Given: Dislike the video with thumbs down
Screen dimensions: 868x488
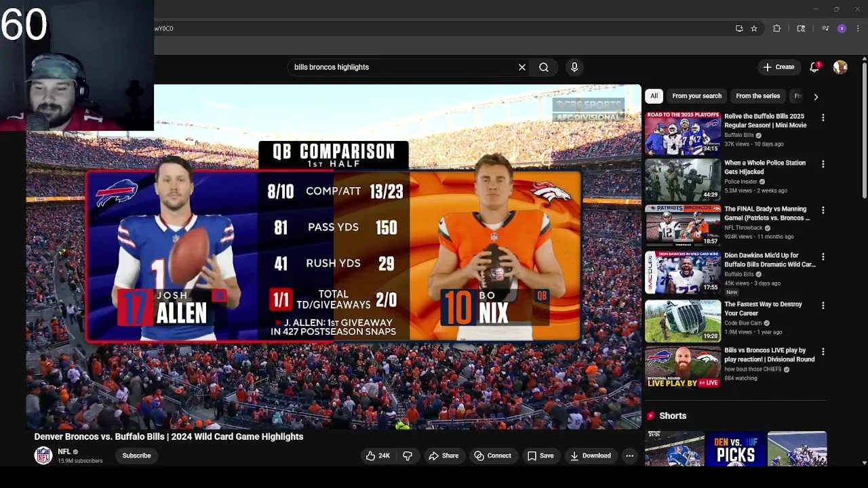Looking at the screenshot, I should point(408,455).
